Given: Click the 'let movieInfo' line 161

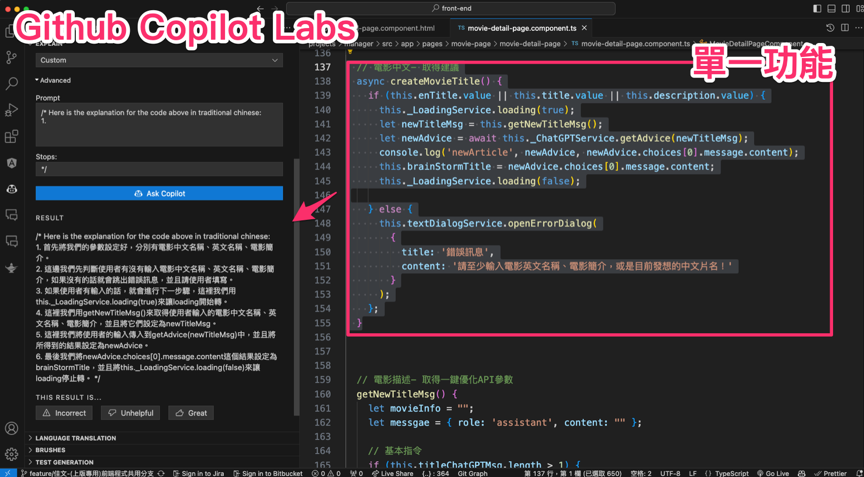Looking at the screenshot, I should pos(421,408).
